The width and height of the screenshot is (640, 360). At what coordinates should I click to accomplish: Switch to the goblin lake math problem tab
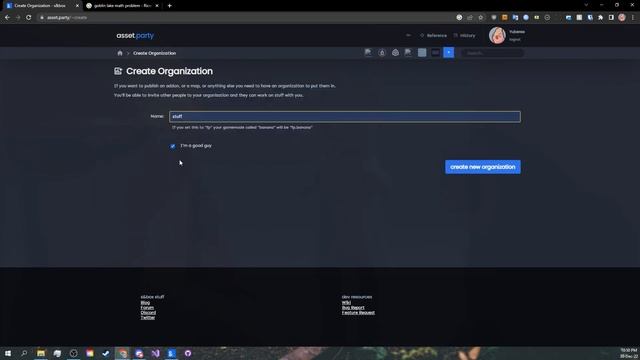pos(122,6)
